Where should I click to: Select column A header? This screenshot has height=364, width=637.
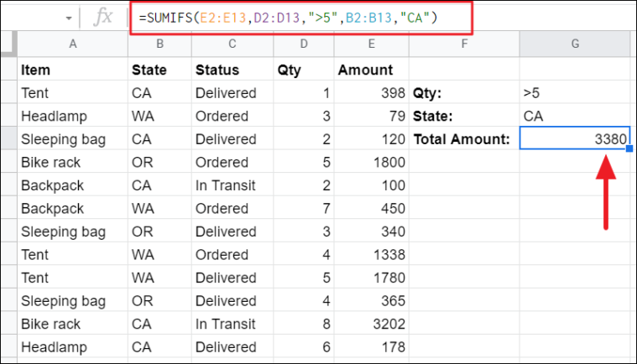coord(71,44)
